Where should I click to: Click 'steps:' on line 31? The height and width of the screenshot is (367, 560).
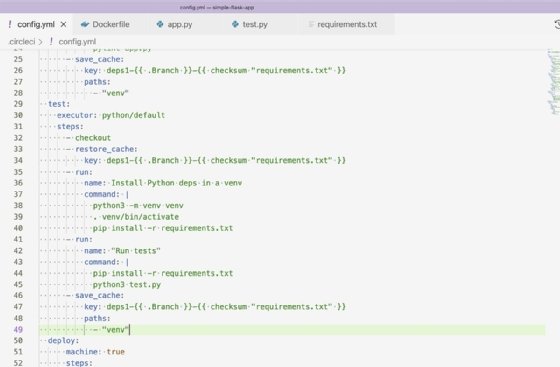70,126
